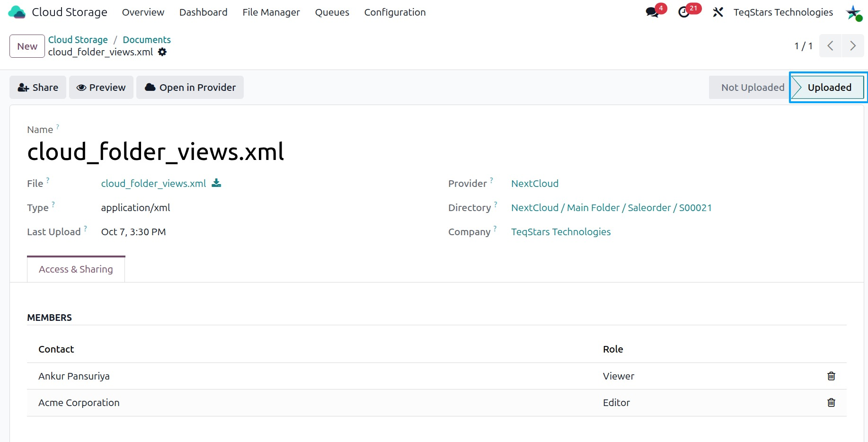Go to Cloud Storage breadcrumb link
The height and width of the screenshot is (442, 868).
pos(78,40)
